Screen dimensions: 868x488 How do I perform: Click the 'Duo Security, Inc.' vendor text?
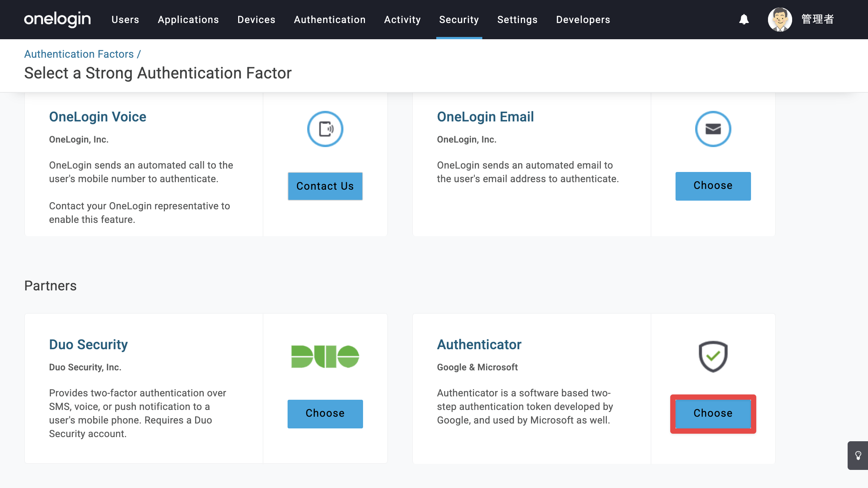[85, 367]
